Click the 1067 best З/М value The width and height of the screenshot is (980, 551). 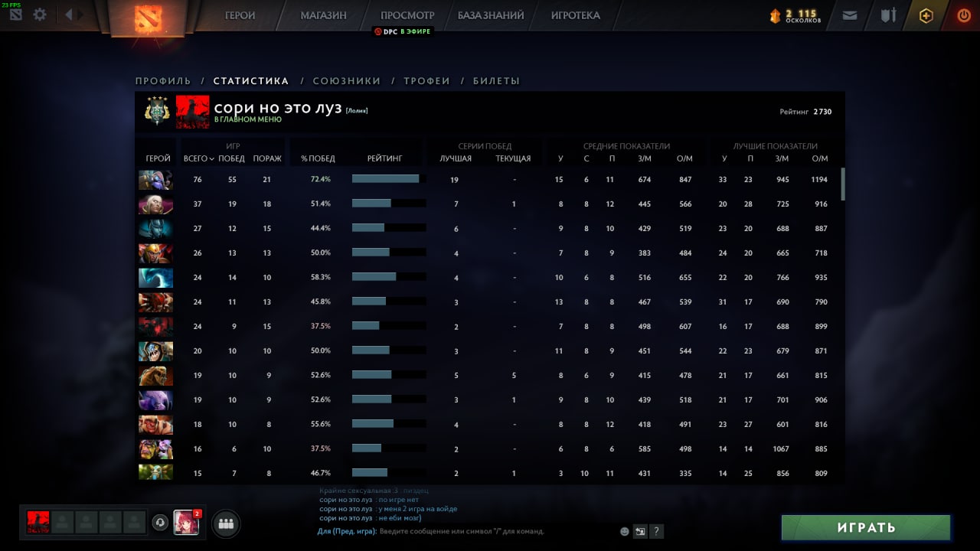point(781,449)
